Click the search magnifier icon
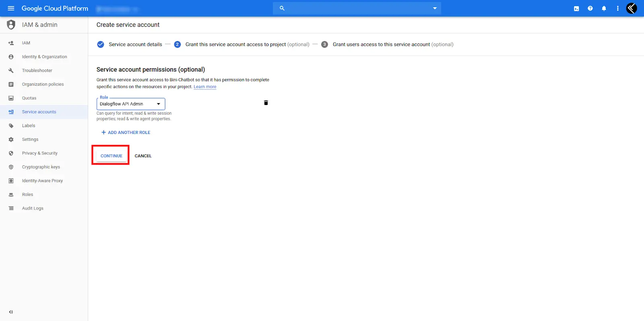The height and width of the screenshot is (321, 644). 282,8
